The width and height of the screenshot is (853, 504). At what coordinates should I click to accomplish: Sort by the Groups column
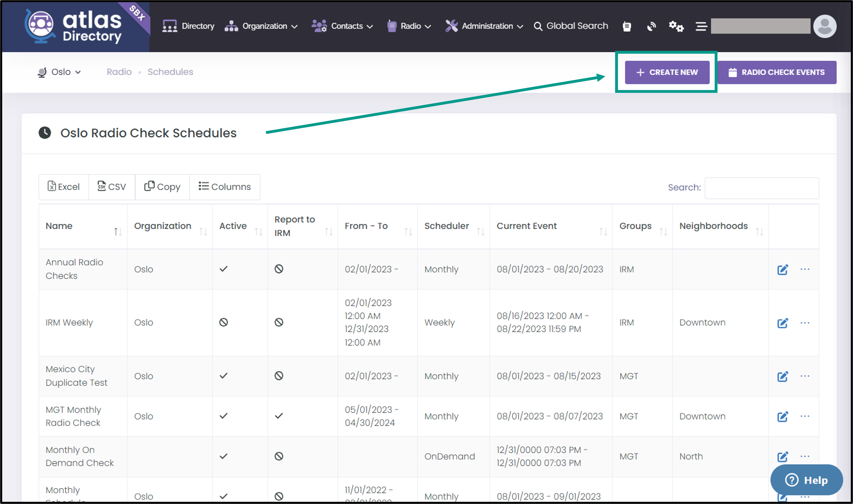click(x=642, y=226)
